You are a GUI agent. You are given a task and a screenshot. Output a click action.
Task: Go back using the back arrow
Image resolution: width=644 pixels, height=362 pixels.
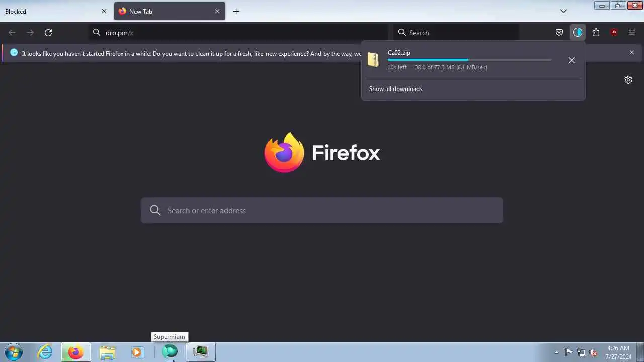(x=12, y=33)
